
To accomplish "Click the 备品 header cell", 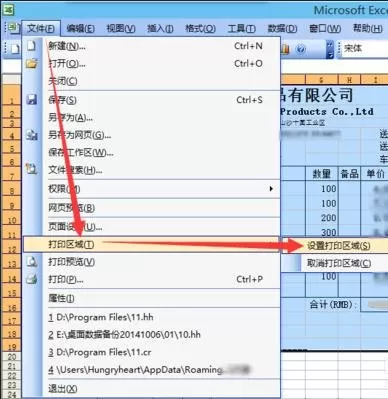I will pos(349,174).
